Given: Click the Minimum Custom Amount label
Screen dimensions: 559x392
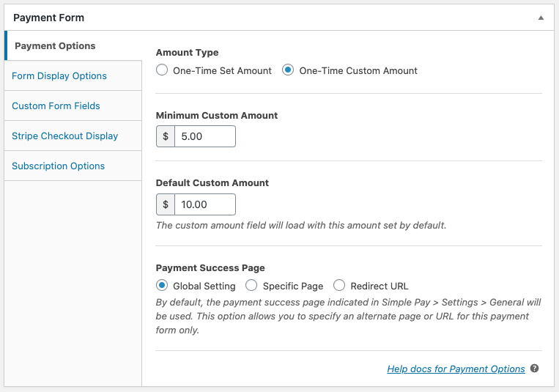Looking at the screenshot, I should click(217, 115).
